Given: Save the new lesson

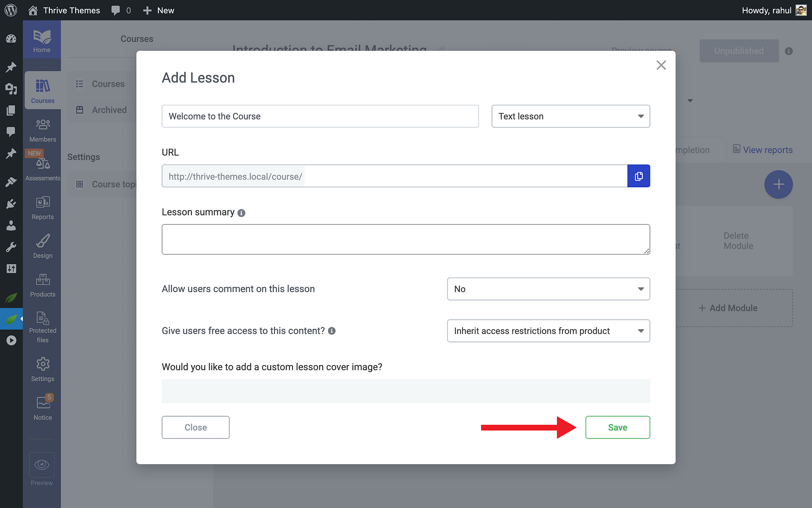Looking at the screenshot, I should tap(617, 427).
